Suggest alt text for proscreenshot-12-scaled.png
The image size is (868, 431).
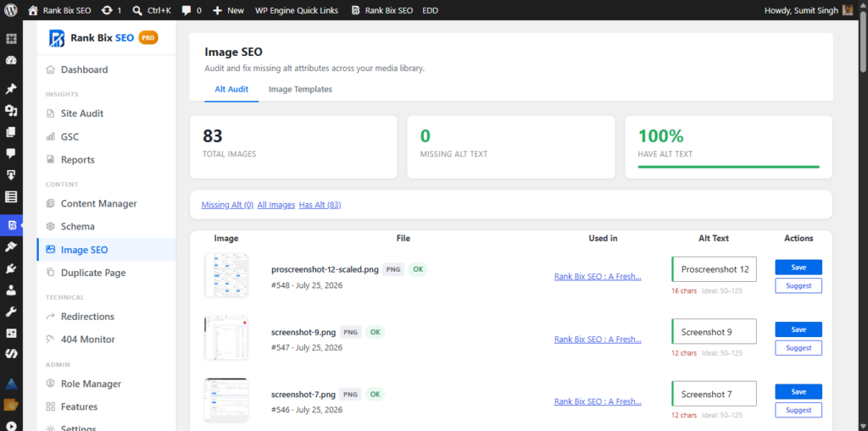[x=798, y=285]
